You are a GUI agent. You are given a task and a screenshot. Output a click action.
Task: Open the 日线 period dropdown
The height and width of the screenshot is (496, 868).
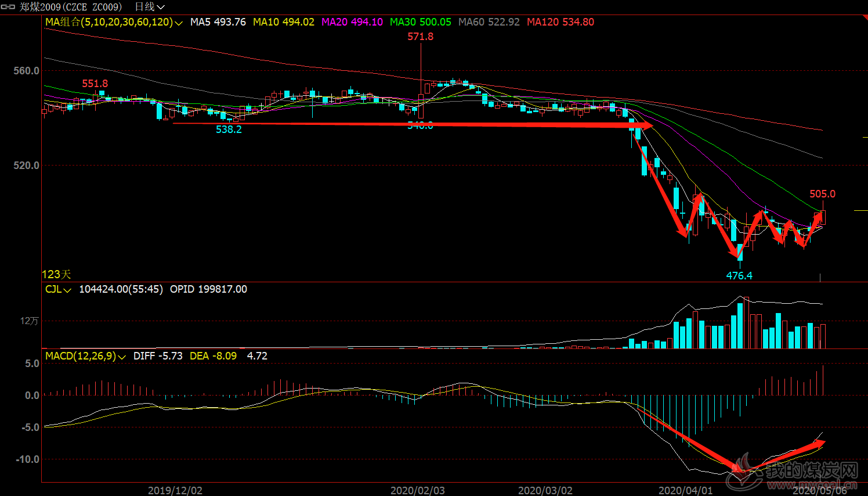[x=149, y=7]
